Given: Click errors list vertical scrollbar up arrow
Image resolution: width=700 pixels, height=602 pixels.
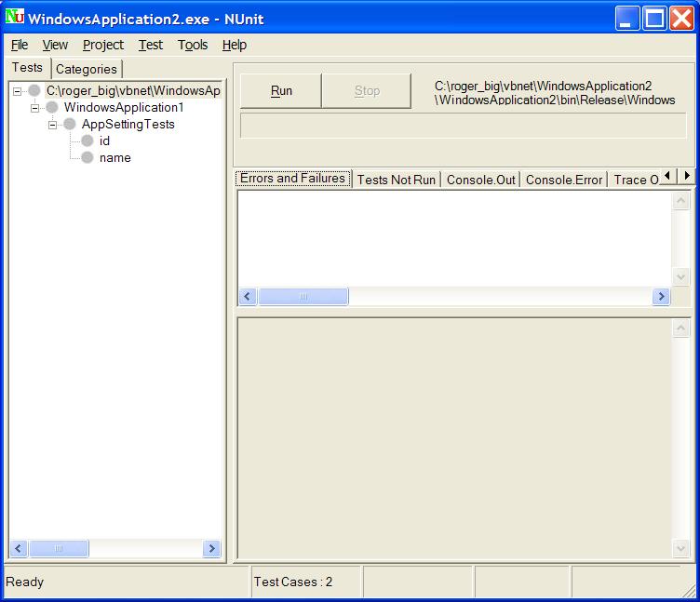Looking at the screenshot, I should pos(680,201).
